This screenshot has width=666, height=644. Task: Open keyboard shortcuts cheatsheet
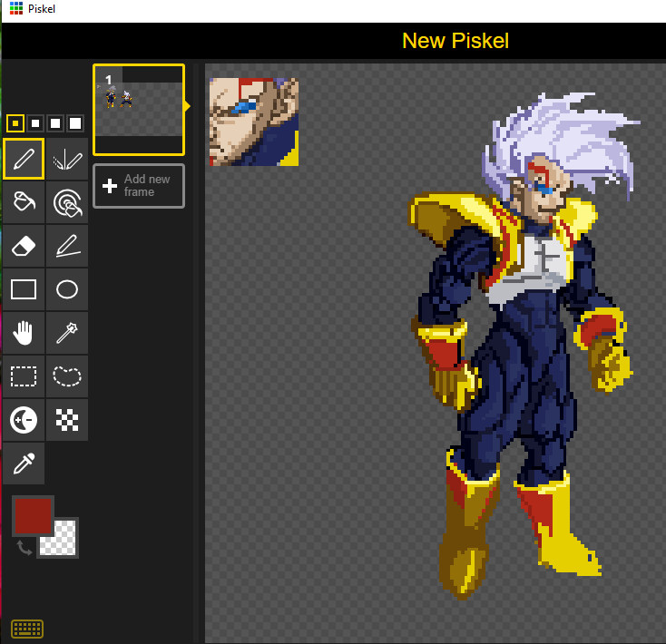pyautogui.click(x=27, y=629)
